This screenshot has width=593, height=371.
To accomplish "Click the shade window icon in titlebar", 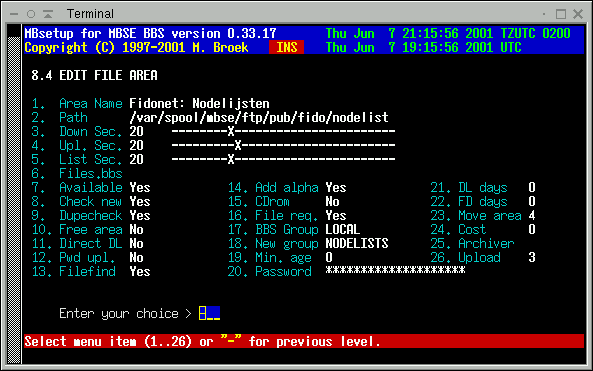I will (48, 14).
